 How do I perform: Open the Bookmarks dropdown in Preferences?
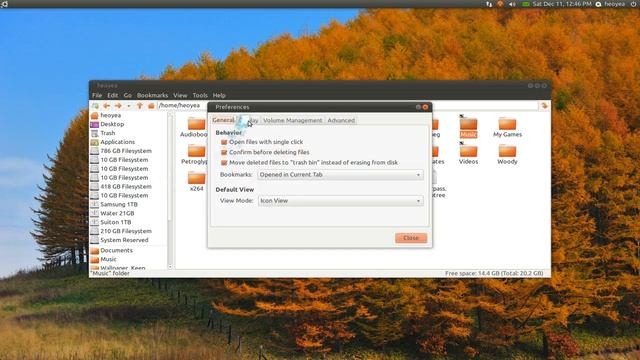(x=340, y=175)
